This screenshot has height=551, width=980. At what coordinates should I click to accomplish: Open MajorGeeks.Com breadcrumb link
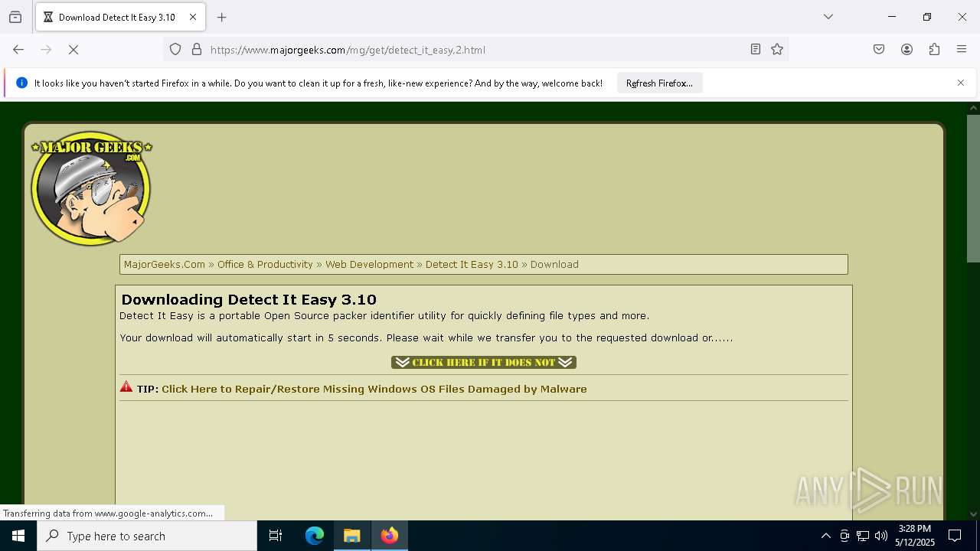[x=165, y=264]
